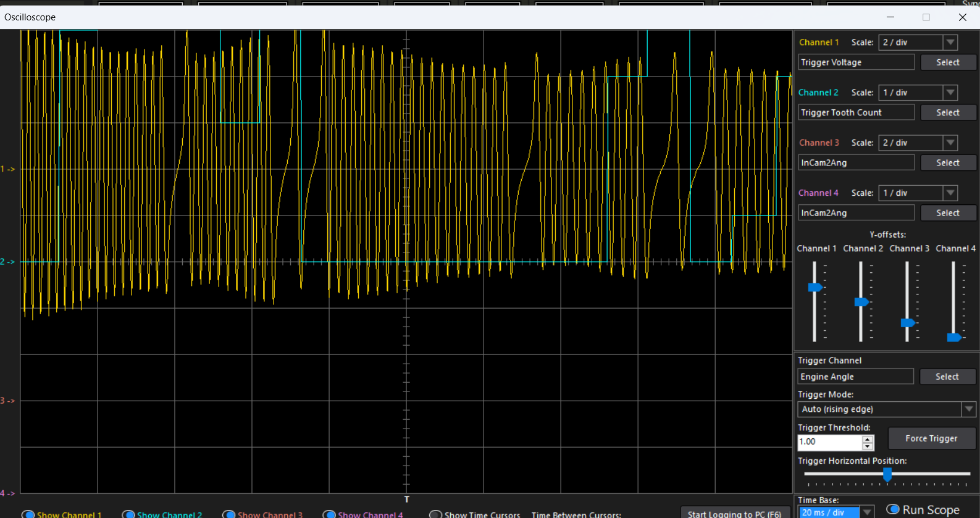Screen dimensions: 980x518
Task: Toggle the Show Channel 3 option
Action: [229, 514]
